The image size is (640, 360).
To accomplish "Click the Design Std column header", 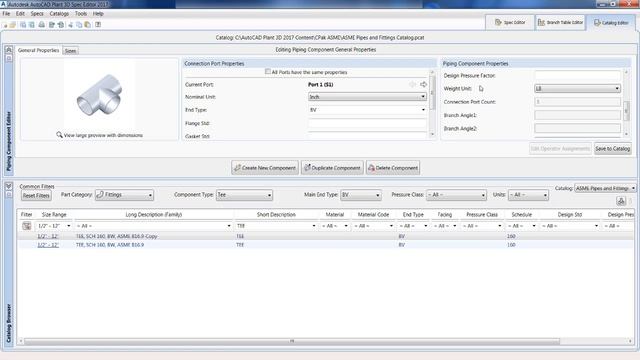I will (x=569, y=214).
